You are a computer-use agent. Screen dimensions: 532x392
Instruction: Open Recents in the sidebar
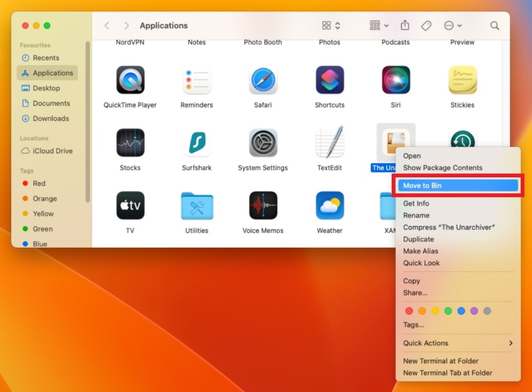(47, 58)
